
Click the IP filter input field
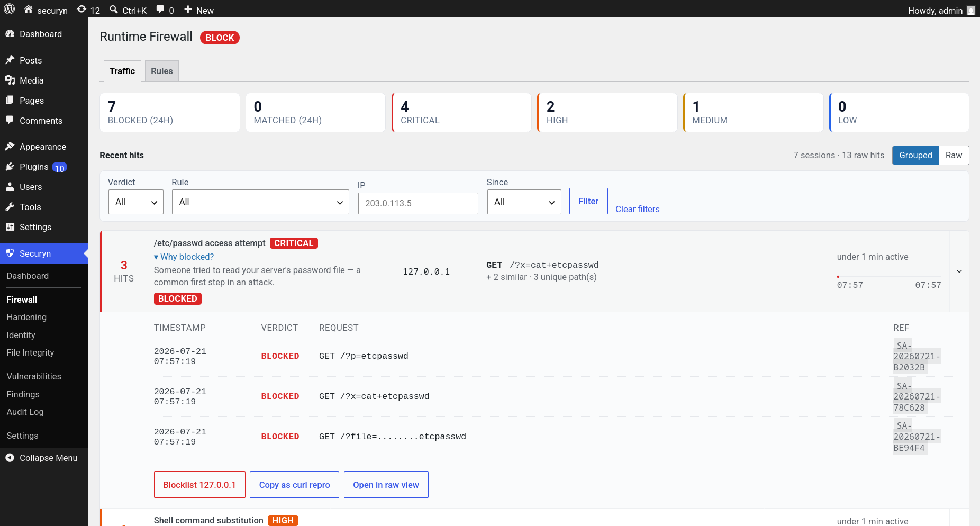(418, 203)
